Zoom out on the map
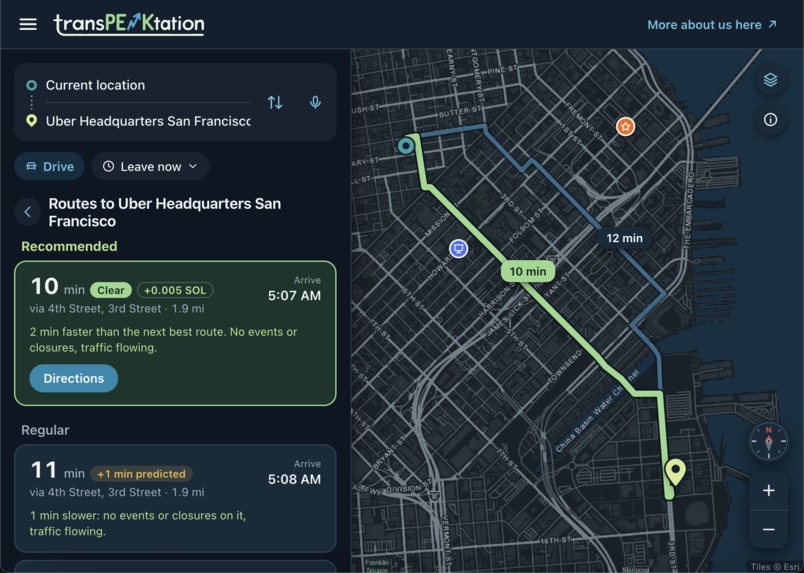The image size is (804, 573). pyautogui.click(x=769, y=529)
